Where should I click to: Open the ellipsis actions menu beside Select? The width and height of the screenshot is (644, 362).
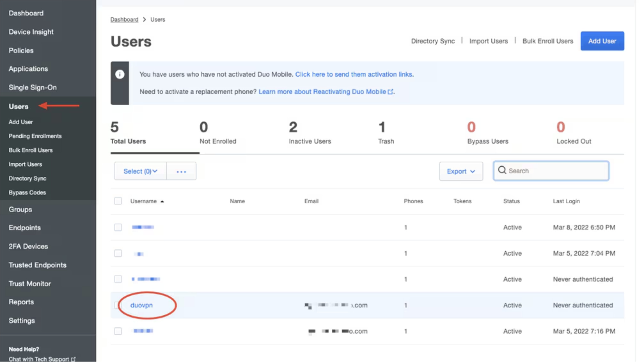[181, 171]
